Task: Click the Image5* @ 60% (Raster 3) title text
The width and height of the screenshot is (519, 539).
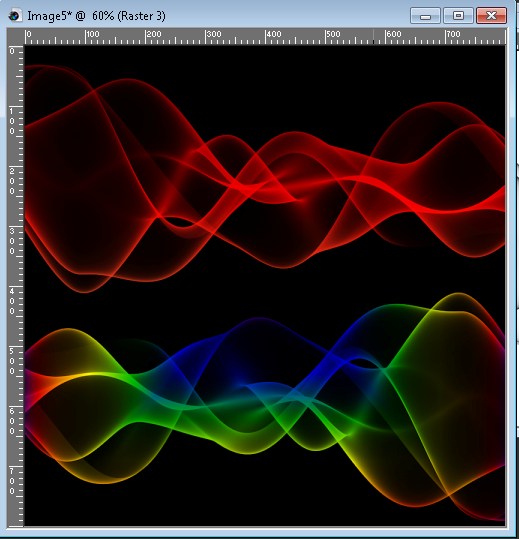Action: pyautogui.click(x=96, y=16)
